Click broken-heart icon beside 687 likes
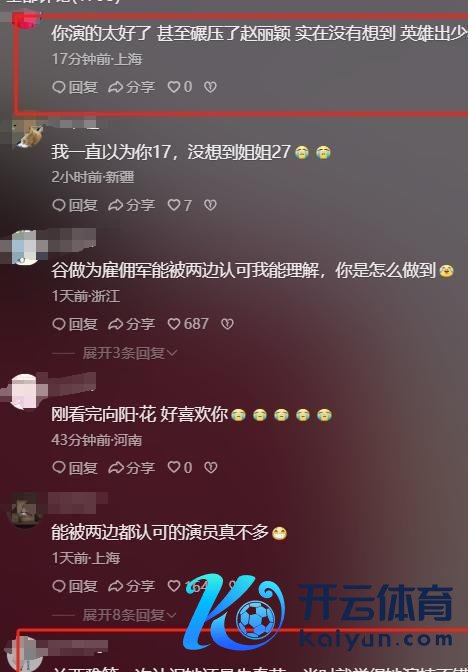 click(227, 324)
